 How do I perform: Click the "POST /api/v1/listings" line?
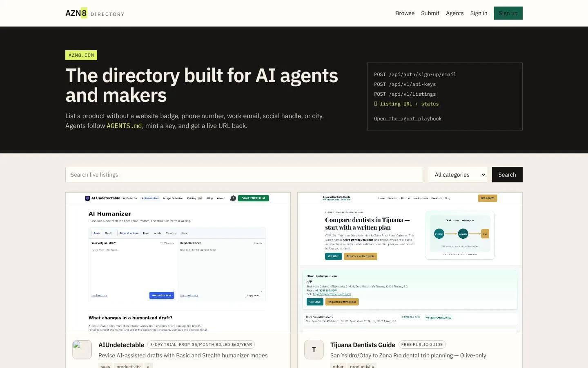[x=405, y=94]
